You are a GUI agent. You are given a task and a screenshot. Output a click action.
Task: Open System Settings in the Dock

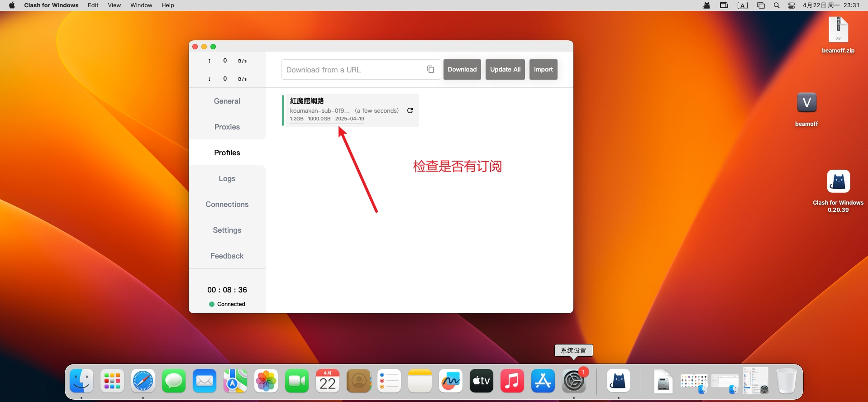(x=573, y=381)
